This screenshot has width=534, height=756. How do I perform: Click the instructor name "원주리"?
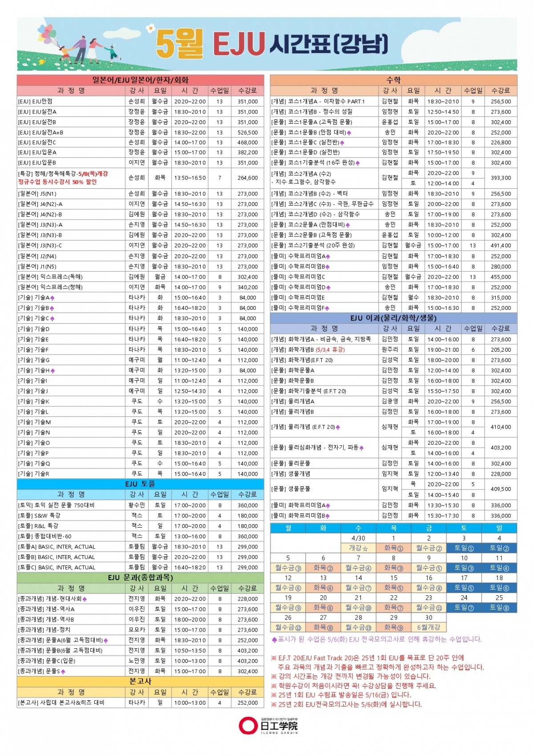click(x=390, y=350)
